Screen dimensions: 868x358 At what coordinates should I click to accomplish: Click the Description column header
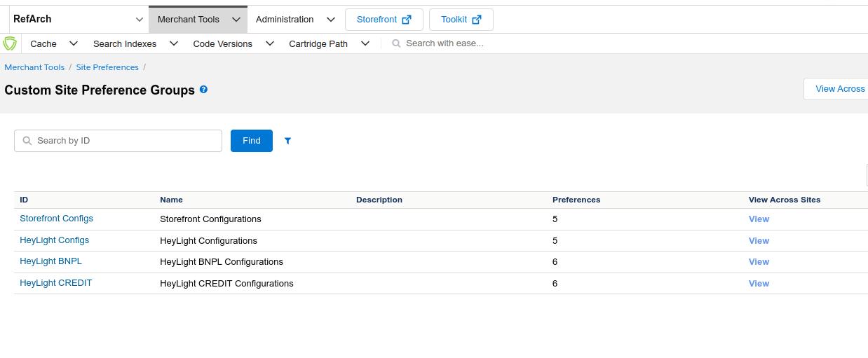(x=379, y=200)
